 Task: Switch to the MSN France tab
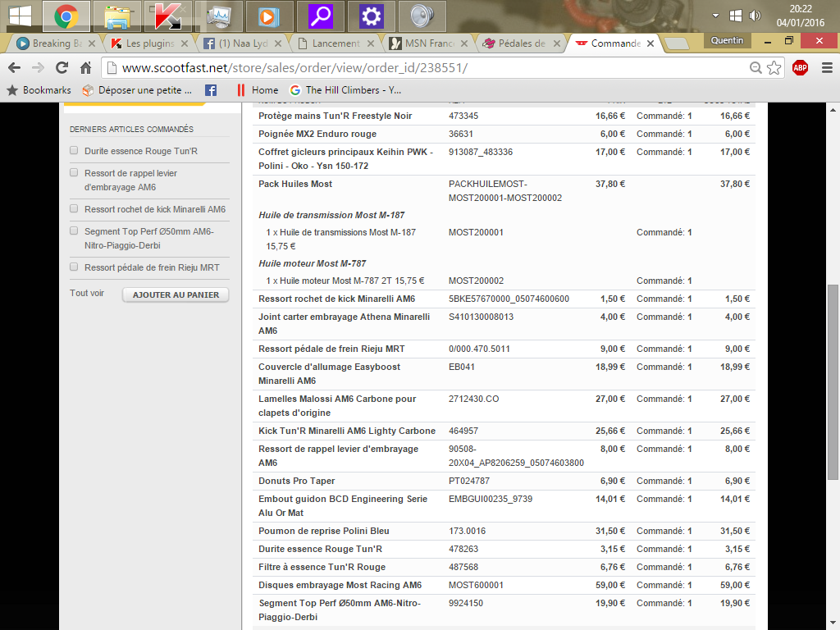click(x=428, y=43)
